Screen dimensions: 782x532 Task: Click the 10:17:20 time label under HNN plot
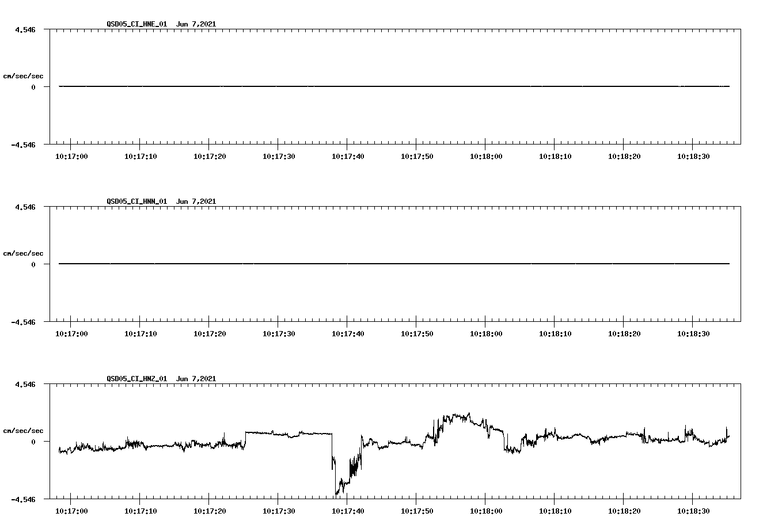(210, 334)
